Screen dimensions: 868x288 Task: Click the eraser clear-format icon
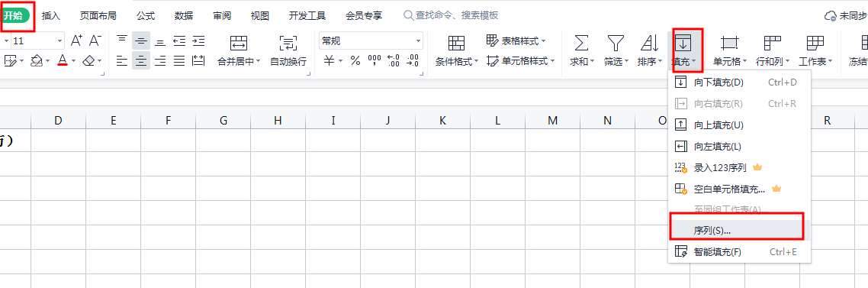point(88,60)
